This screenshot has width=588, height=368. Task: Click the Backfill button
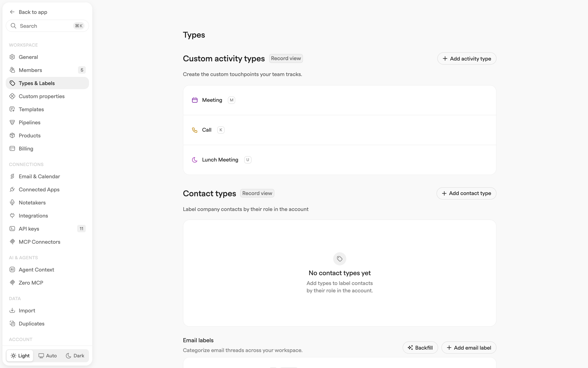point(420,348)
